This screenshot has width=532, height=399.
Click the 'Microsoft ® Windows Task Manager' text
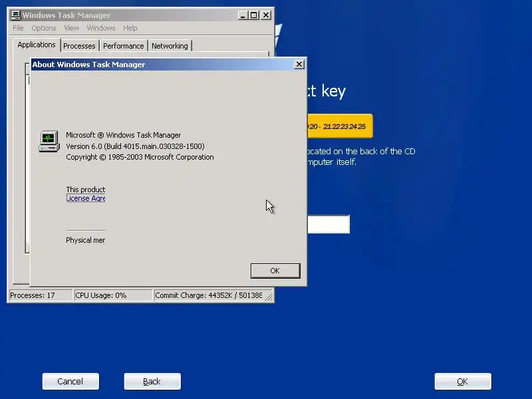pos(124,135)
